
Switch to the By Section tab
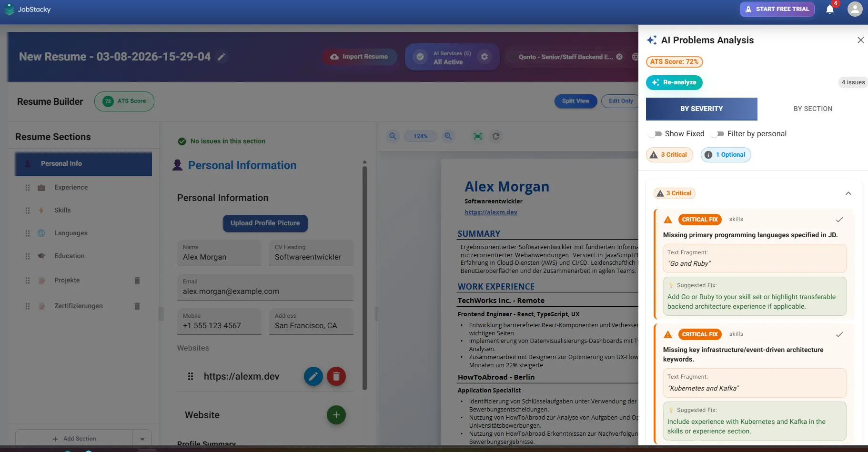coord(813,109)
